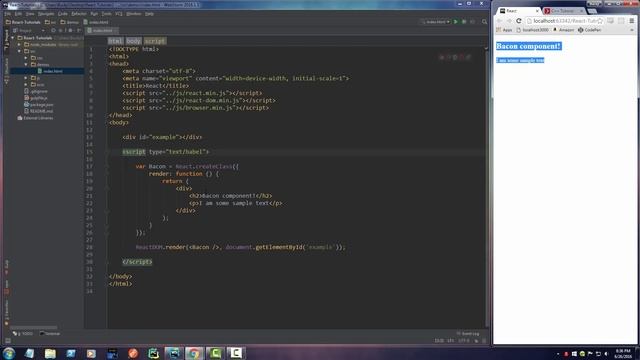Select index.html in the project tree

point(50,71)
